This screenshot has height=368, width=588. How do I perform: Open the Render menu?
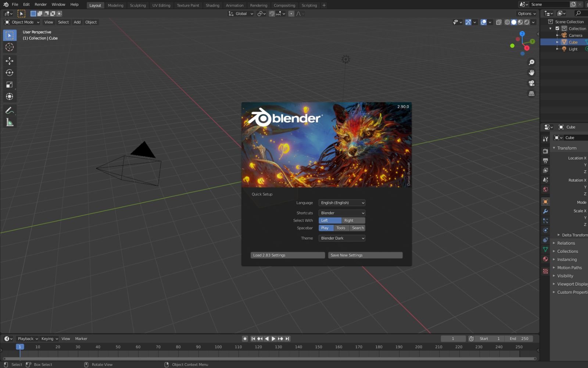pos(40,4)
